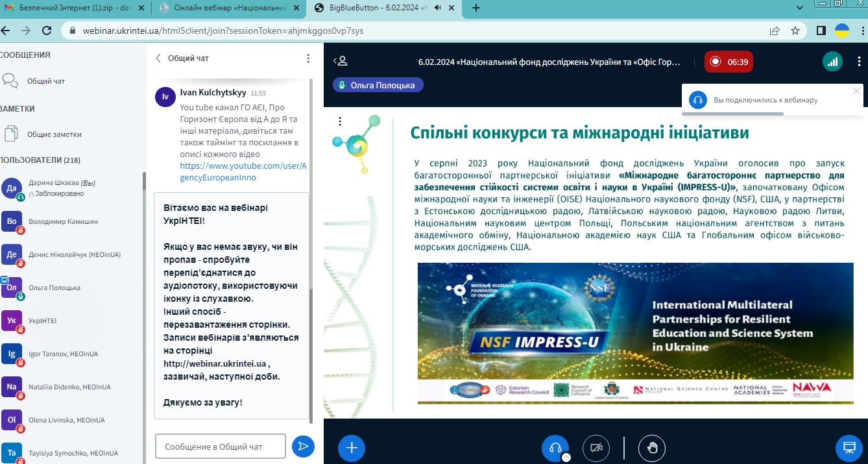Send the chat message with arrow button
This screenshot has width=868, height=464.
(x=303, y=446)
